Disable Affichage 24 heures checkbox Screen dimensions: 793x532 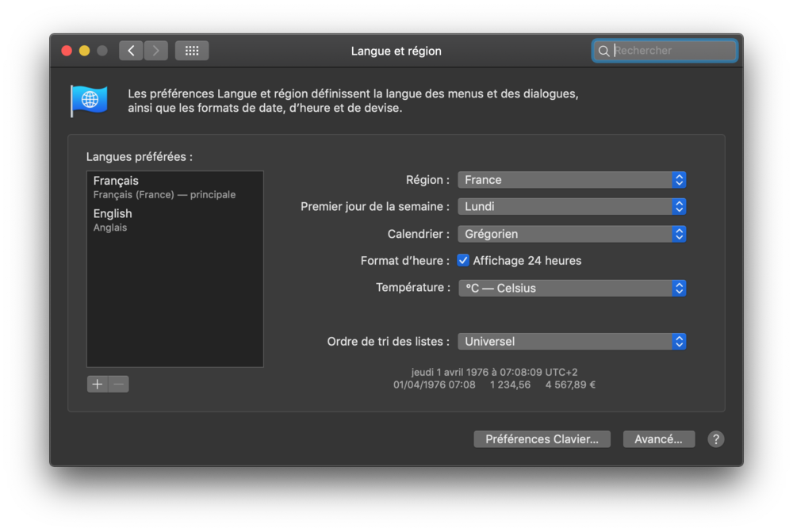click(x=462, y=260)
